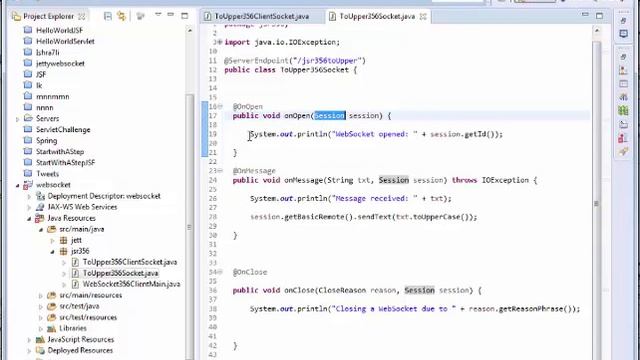Collapse the jsr356 package
The image size is (640, 360).
coord(52,251)
